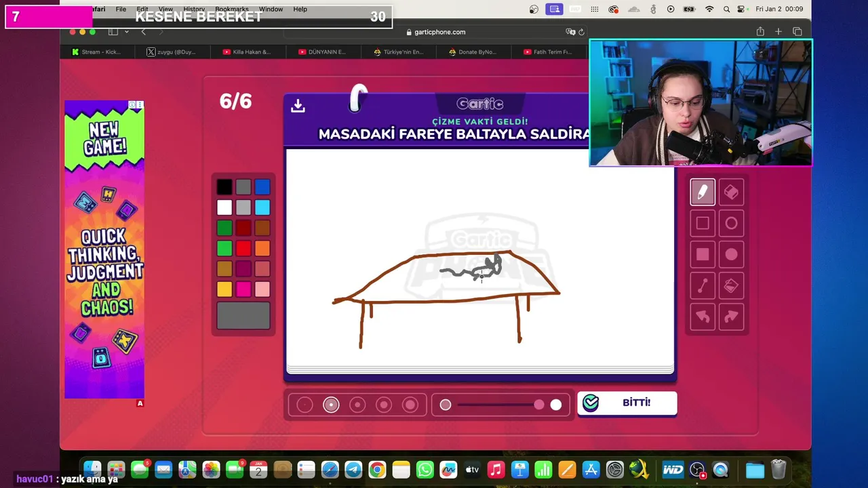Switch to the Donate ByNo tab

473,52
